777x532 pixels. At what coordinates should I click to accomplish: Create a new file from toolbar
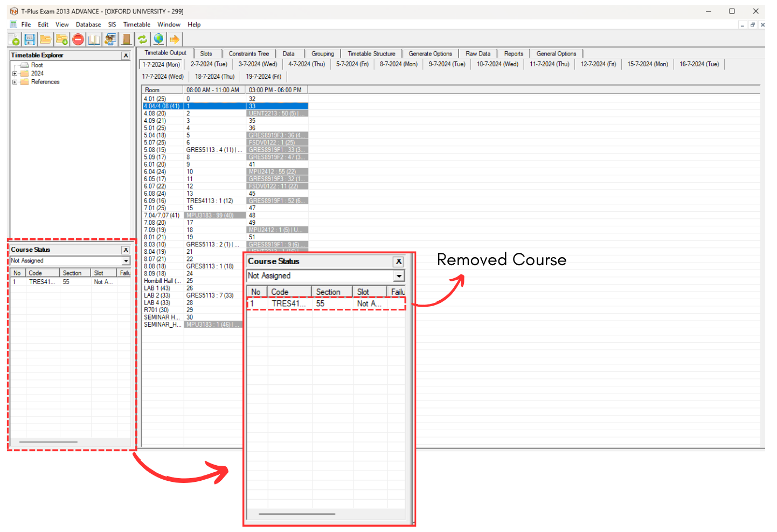point(13,39)
